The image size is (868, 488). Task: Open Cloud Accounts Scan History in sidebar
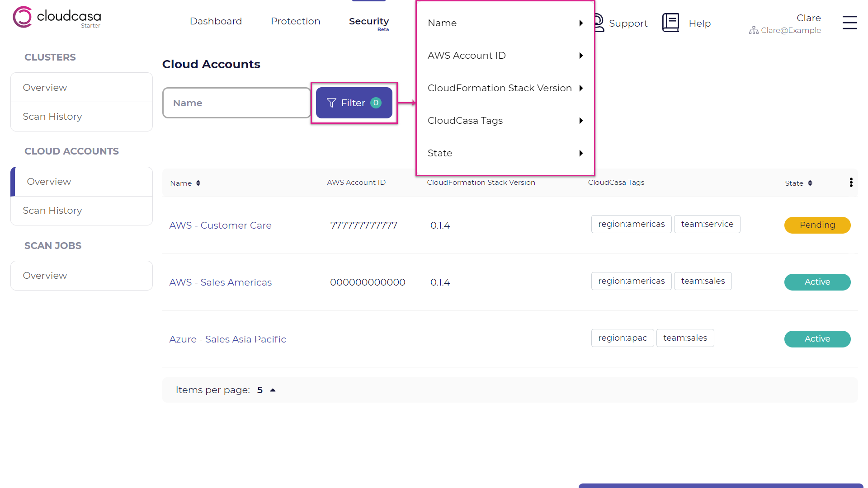click(81, 211)
